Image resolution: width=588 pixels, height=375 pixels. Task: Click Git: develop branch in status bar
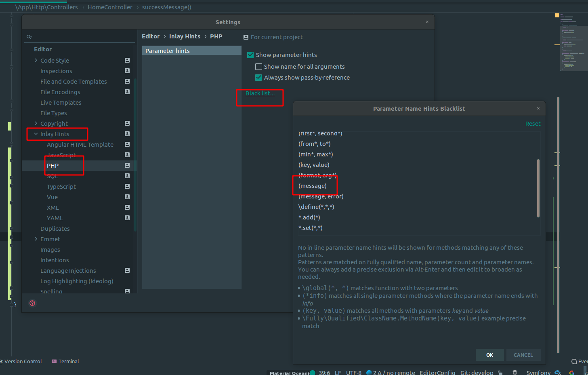(477, 373)
